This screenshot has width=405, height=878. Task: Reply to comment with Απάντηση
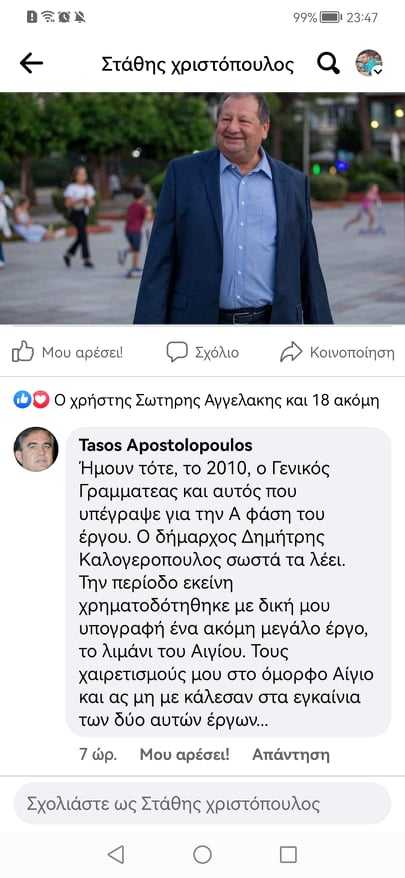click(x=291, y=754)
